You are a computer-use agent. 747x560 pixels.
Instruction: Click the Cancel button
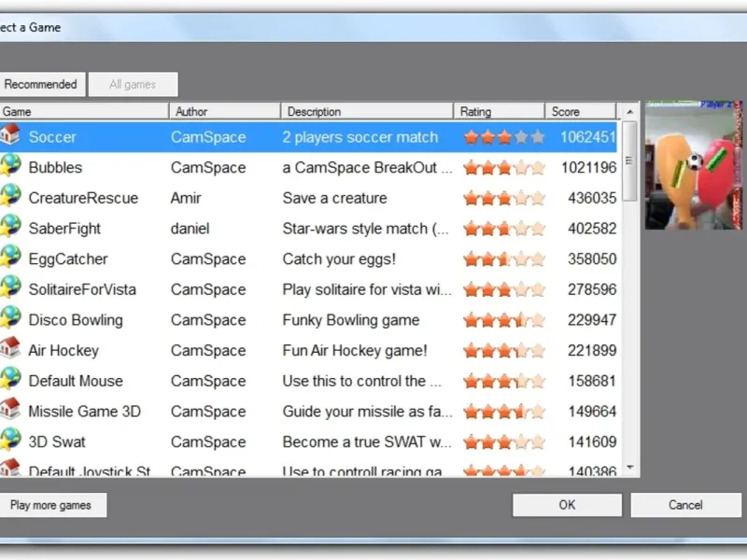coord(685,505)
